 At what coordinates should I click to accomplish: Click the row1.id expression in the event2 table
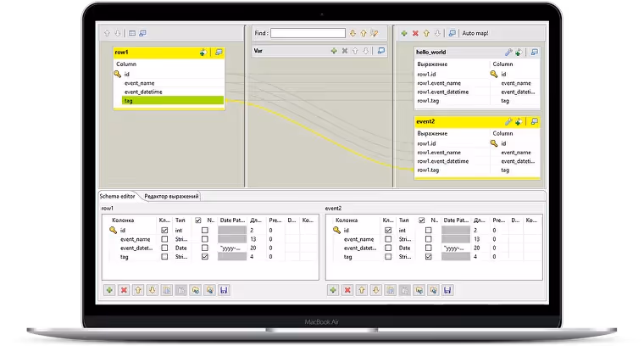[x=426, y=143]
